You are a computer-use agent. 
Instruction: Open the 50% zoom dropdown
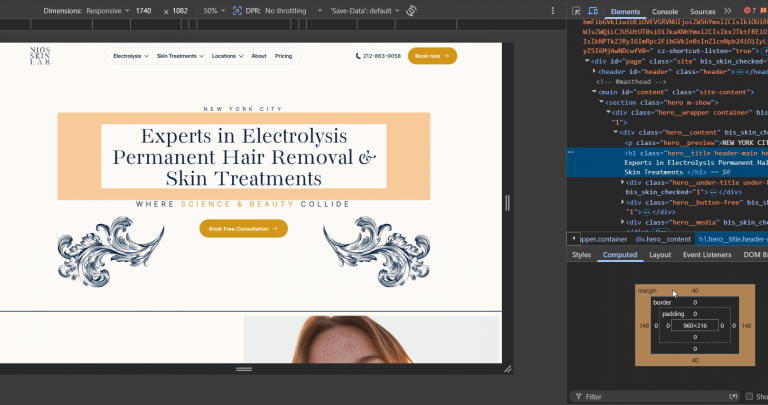(215, 11)
